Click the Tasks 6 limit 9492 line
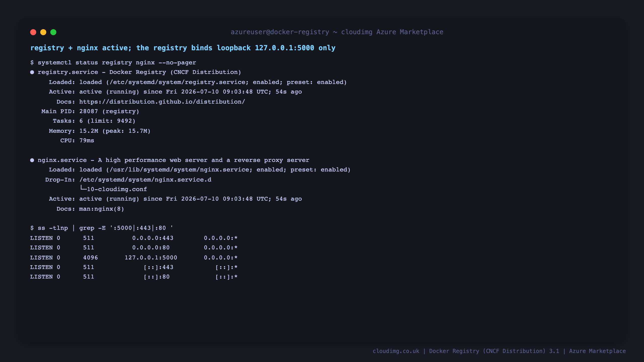 click(94, 121)
